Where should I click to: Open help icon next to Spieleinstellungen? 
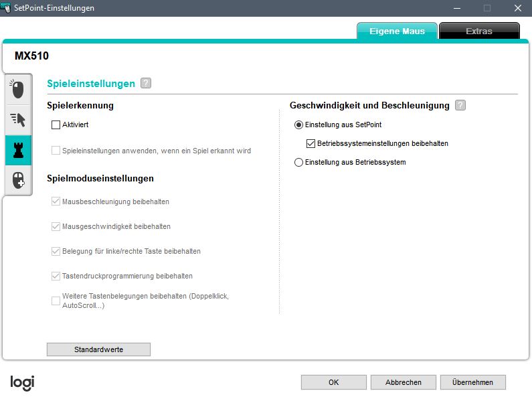146,83
